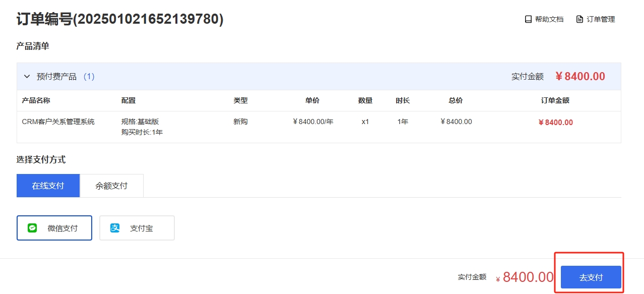Click the red ¥8400.00 order amount cell
The image size is (644, 294).
coord(555,122)
